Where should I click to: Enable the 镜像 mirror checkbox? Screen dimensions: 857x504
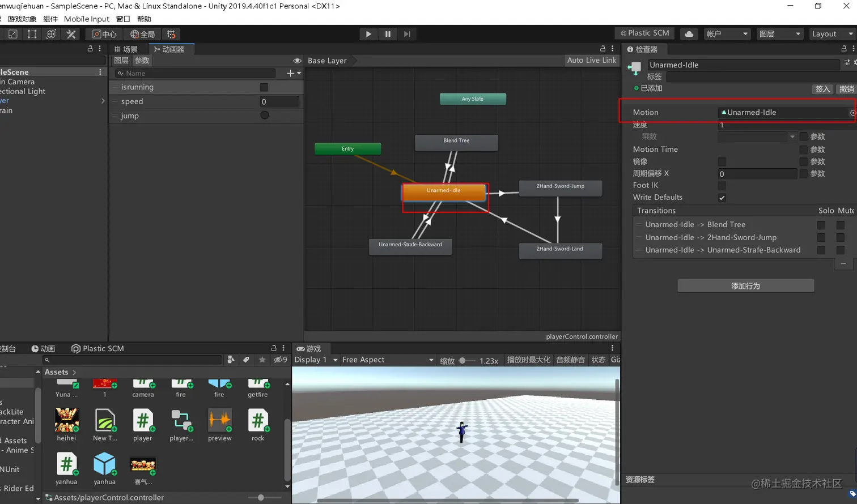click(x=722, y=161)
